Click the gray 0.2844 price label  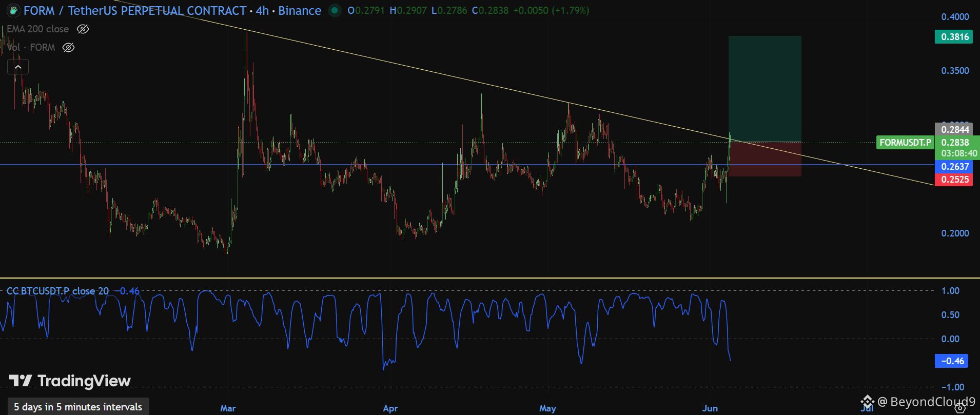click(x=954, y=129)
